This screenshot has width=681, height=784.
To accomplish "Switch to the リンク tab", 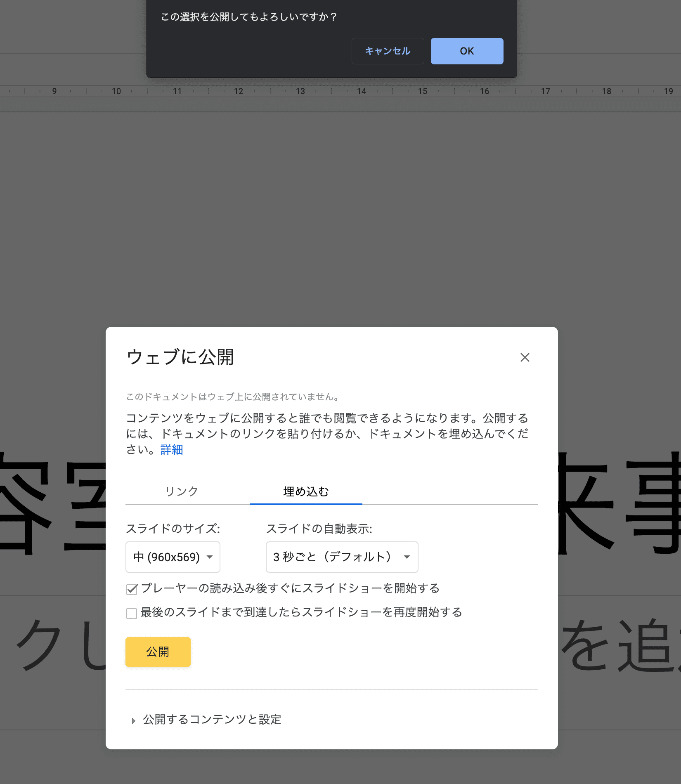I will [x=182, y=491].
